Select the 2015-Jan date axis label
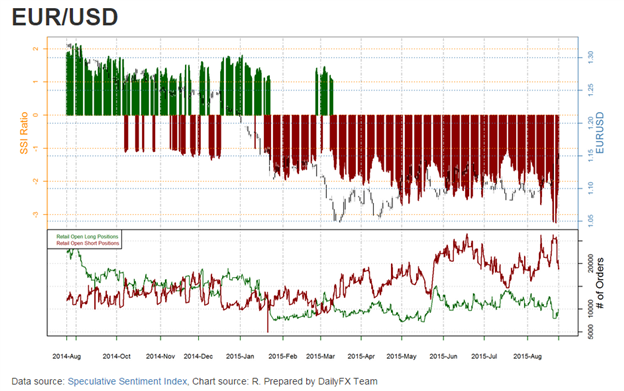The width and height of the screenshot is (624, 391). [240, 356]
